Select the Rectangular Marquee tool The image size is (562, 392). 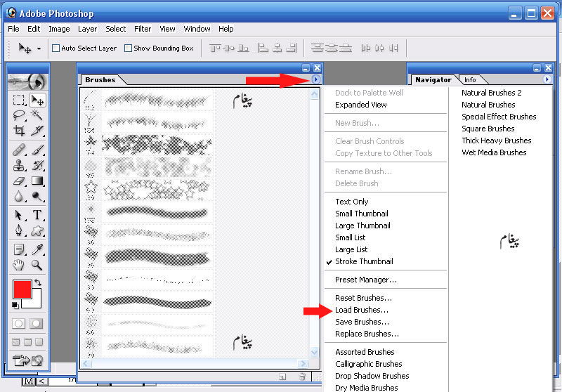click(x=19, y=100)
